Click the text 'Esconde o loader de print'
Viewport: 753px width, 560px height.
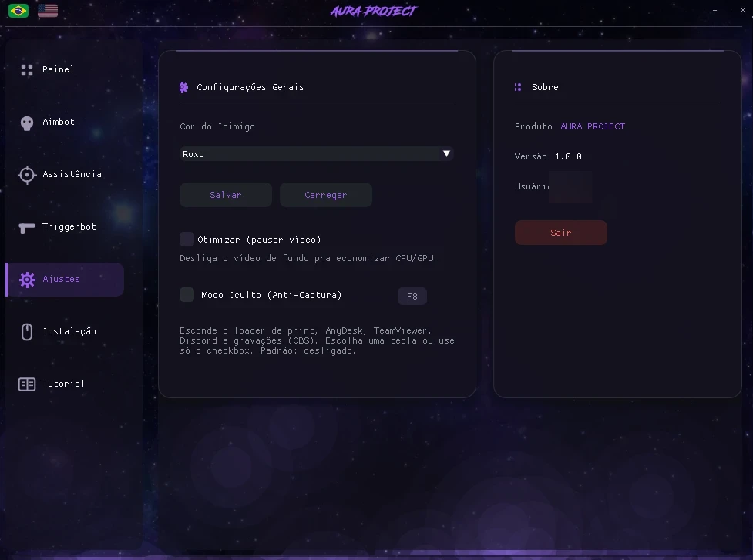(247, 330)
